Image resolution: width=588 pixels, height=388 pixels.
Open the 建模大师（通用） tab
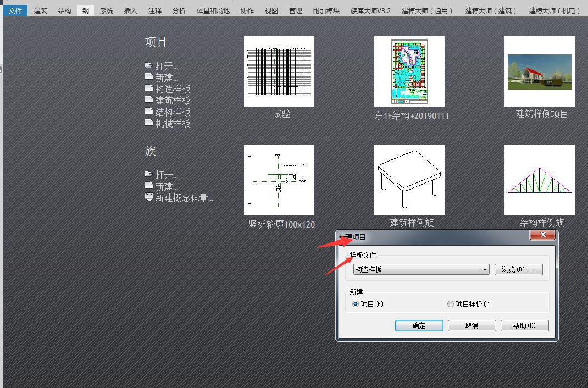pos(427,10)
